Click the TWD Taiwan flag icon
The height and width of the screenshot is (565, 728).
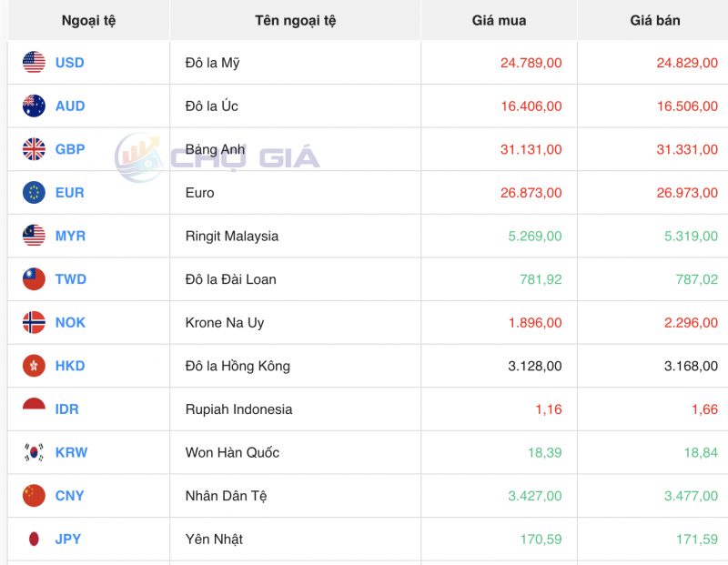point(35,279)
